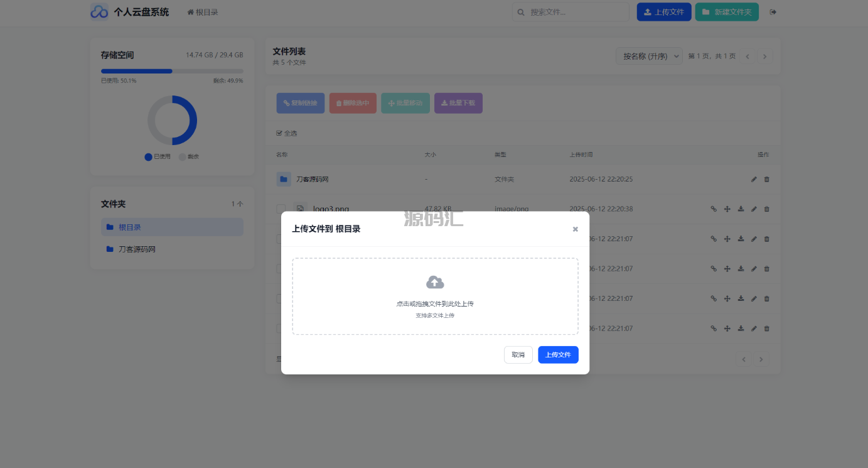Screen dimensions: 868x468
Task: Click the storage donut chart
Action: point(172,120)
